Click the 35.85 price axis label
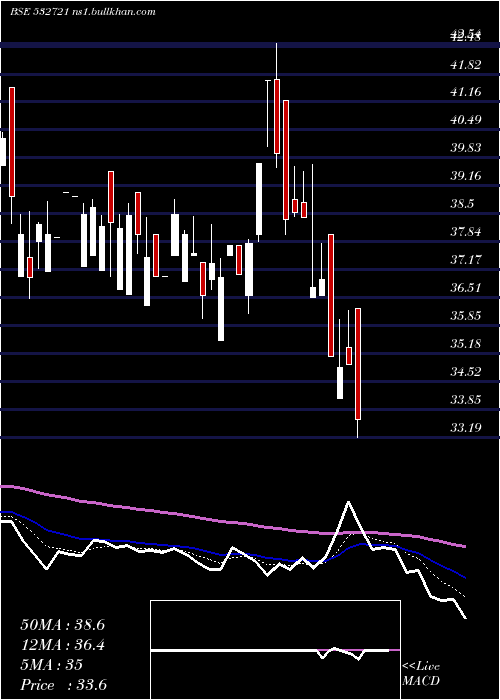500x700 pixels. tap(466, 316)
